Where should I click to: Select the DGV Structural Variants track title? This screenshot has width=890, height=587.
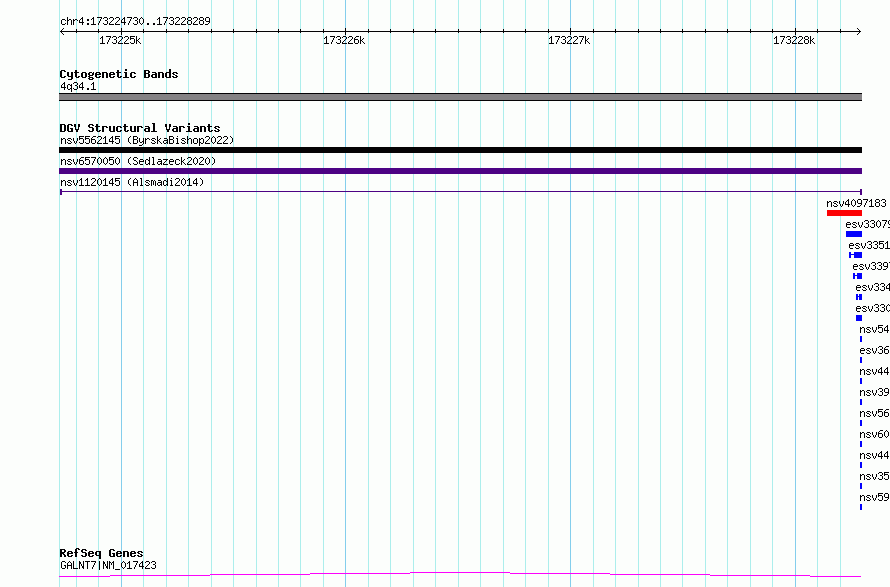click(140, 128)
